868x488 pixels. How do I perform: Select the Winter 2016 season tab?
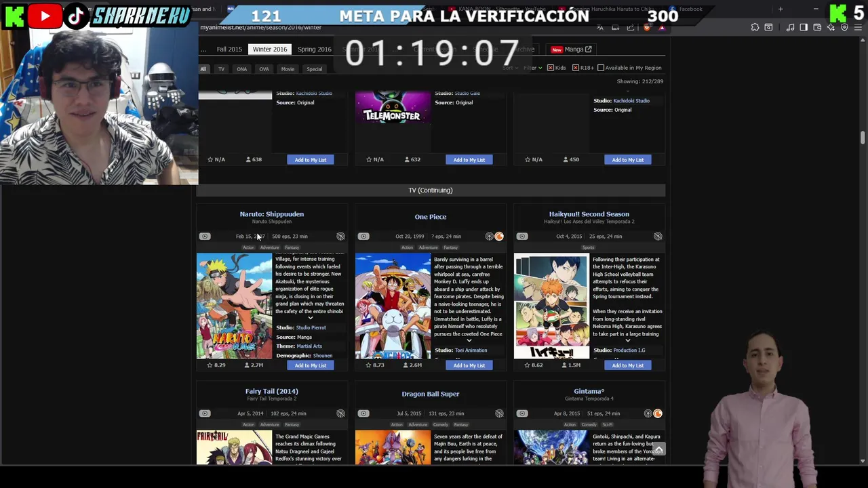pyautogui.click(x=270, y=49)
